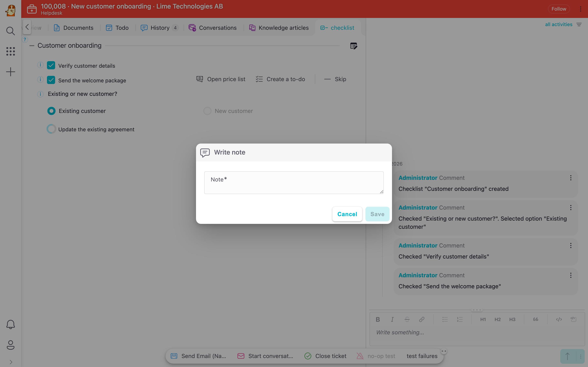The height and width of the screenshot is (367, 588).
Task: Open the user profile icon in sidebar
Action: 10,345
